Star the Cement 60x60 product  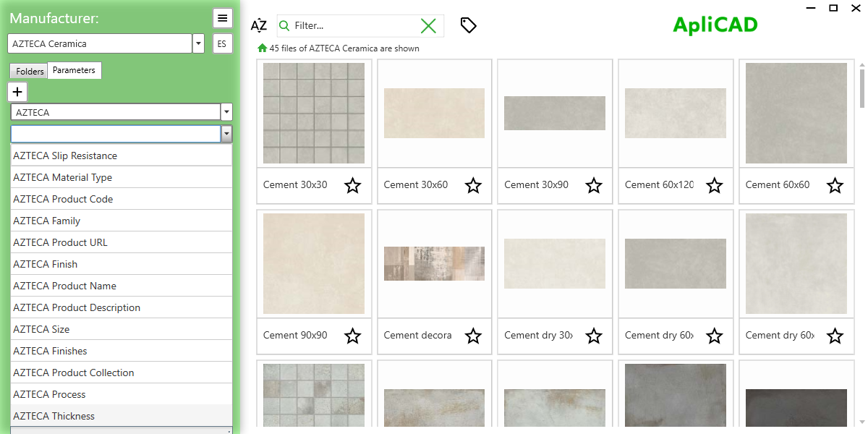click(835, 186)
